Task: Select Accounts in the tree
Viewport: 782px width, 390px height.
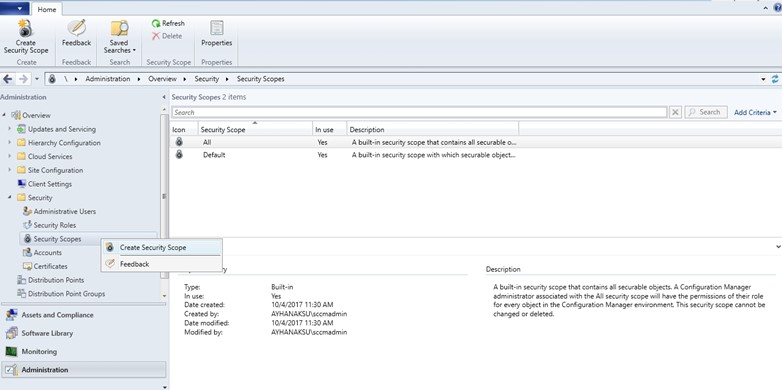Action: pyautogui.click(x=42, y=252)
